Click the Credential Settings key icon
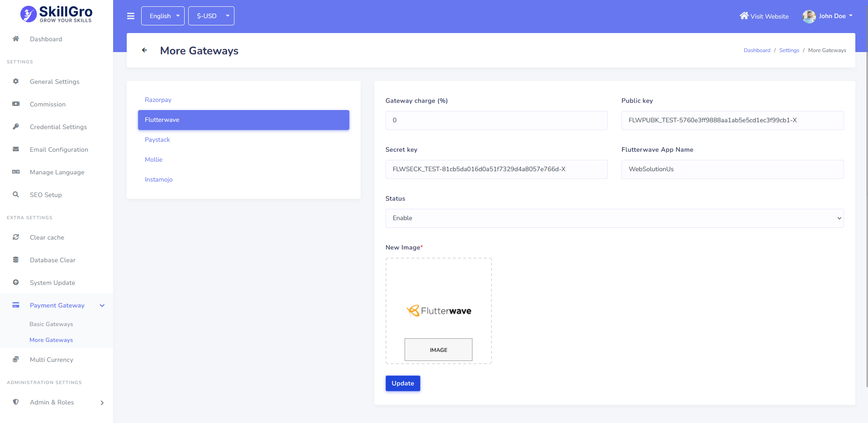The height and width of the screenshot is (423, 868). [16, 127]
